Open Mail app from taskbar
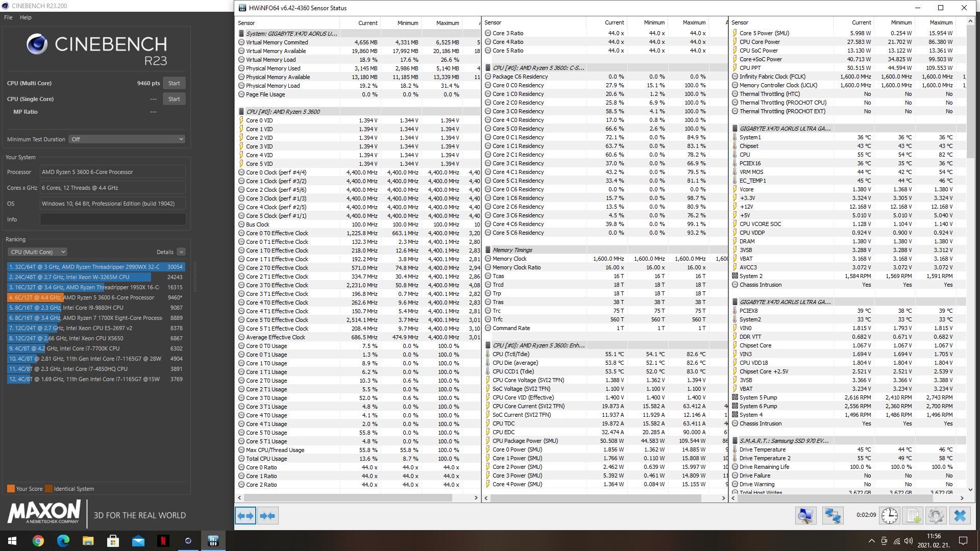The height and width of the screenshot is (551, 980). 138,541
